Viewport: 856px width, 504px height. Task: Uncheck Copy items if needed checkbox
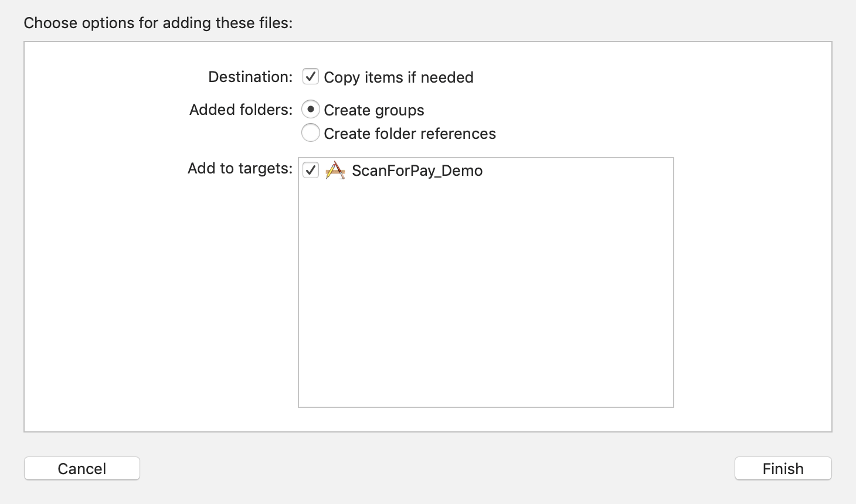(x=310, y=77)
